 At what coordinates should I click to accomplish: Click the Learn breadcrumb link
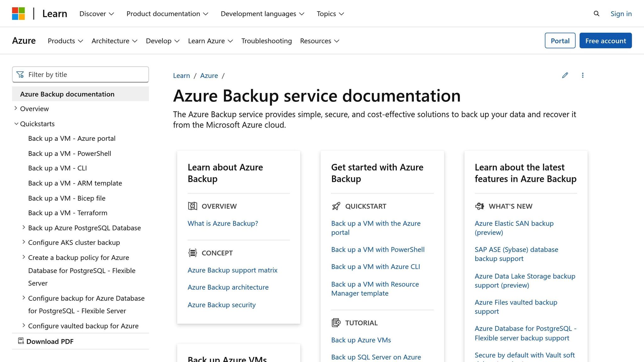point(181,75)
